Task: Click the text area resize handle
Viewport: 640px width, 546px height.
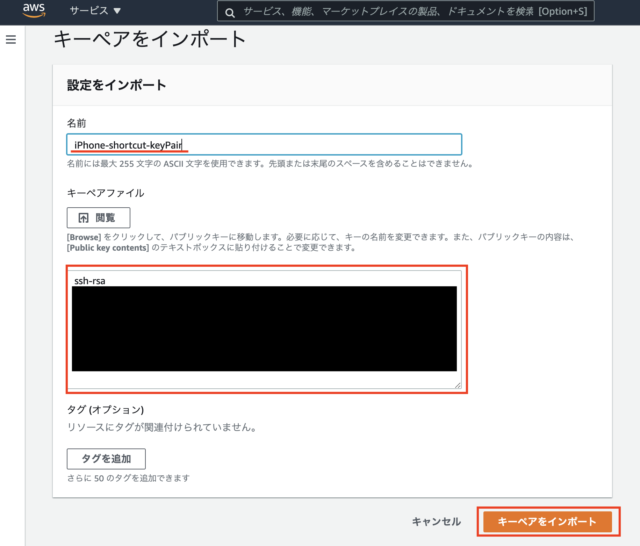Action: (458, 385)
